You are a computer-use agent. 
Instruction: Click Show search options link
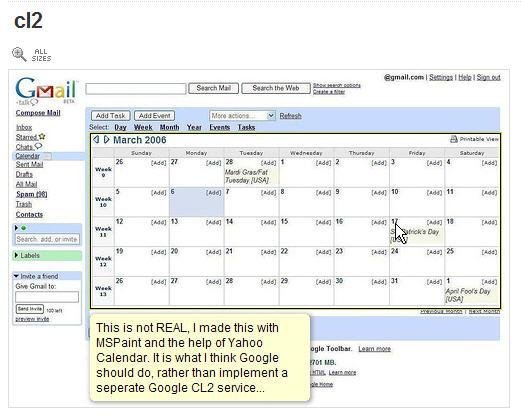pyautogui.click(x=337, y=85)
